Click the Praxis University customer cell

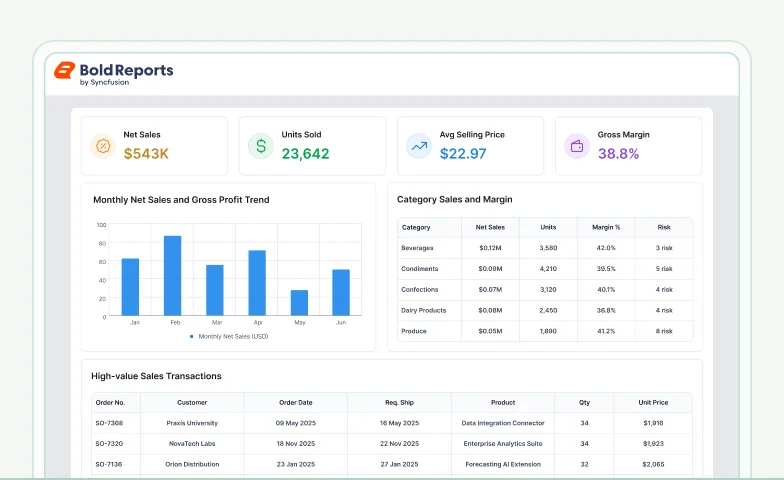tap(192, 423)
